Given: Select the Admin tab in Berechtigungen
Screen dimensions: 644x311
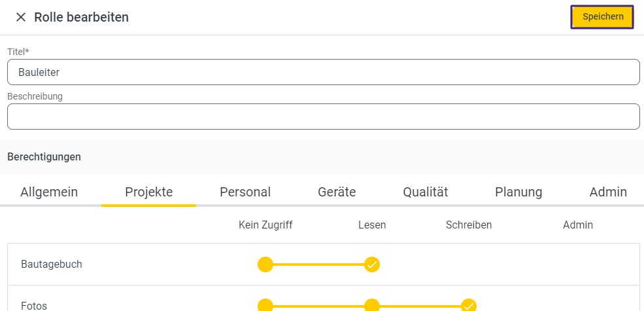Looking at the screenshot, I should [x=608, y=192].
